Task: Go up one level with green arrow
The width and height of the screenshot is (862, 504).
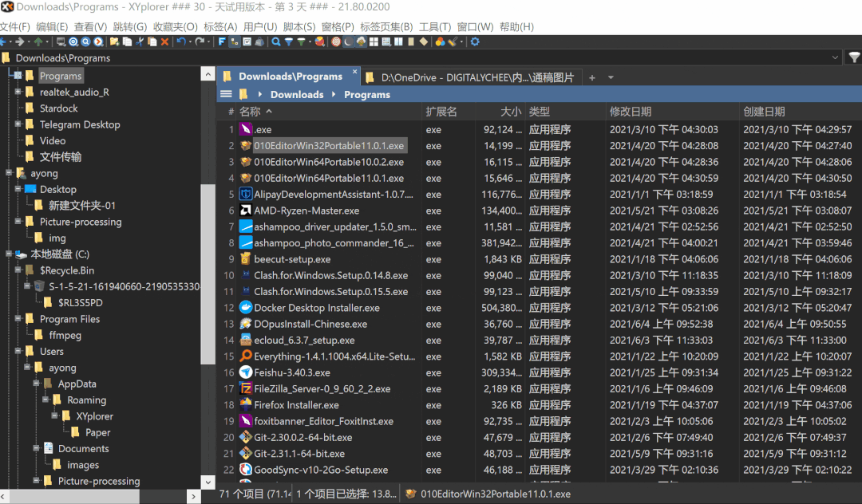Action: (38, 41)
